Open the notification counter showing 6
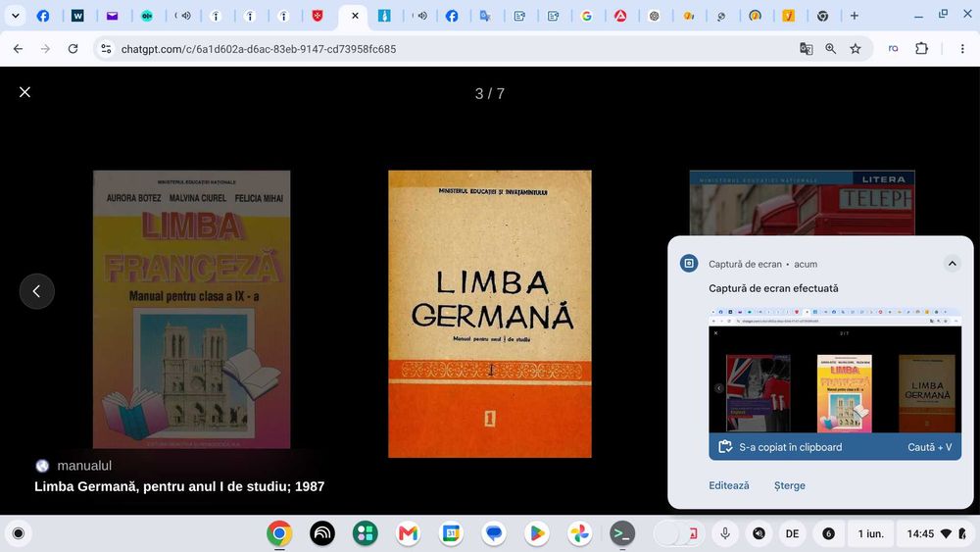 pos(828,533)
